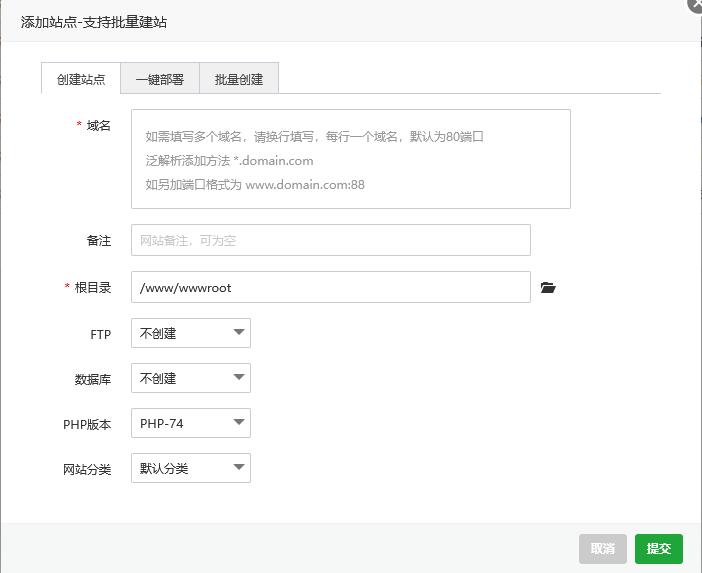Click the 提交 button
Viewport: 702px width, 573px height.
point(659,548)
